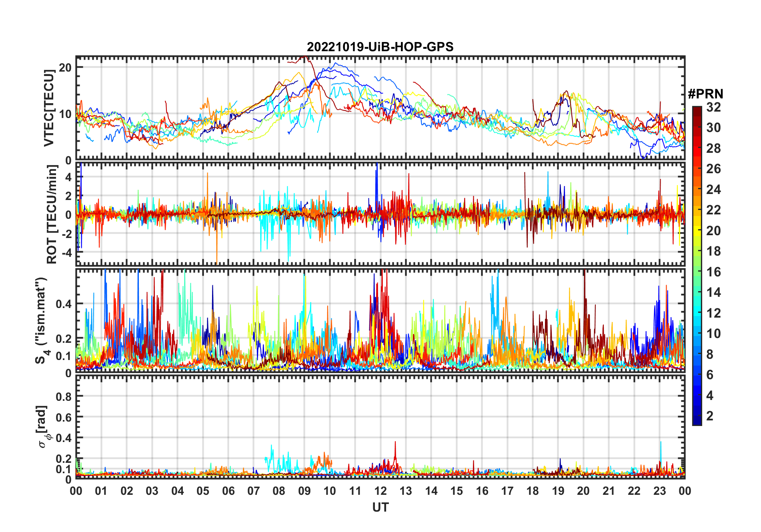The height and width of the screenshot is (532, 761).
Task: Pick UT axis tick label 17
Action: pyautogui.click(x=507, y=491)
